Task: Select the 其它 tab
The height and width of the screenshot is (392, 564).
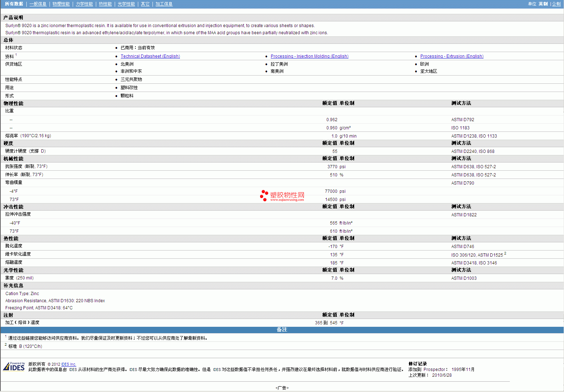Action: [x=145, y=4]
